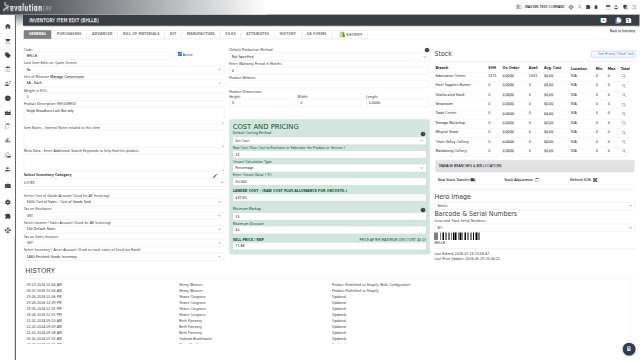Click the pencil icon beside Inventory Category

pyautogui.click(x=215, y=176)
